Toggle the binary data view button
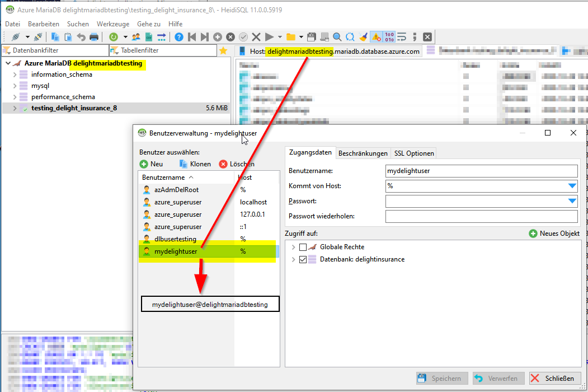 click(389, 36)
